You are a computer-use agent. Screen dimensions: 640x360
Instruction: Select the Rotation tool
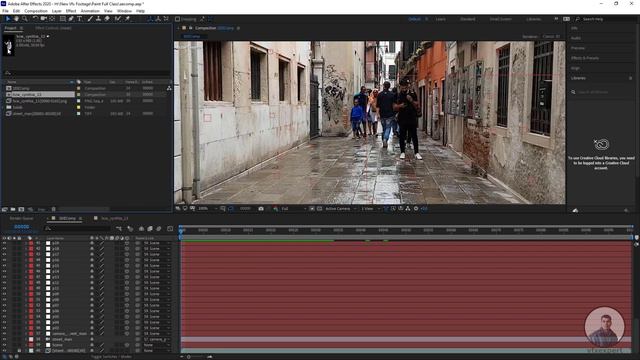click(x=35, y=19)
